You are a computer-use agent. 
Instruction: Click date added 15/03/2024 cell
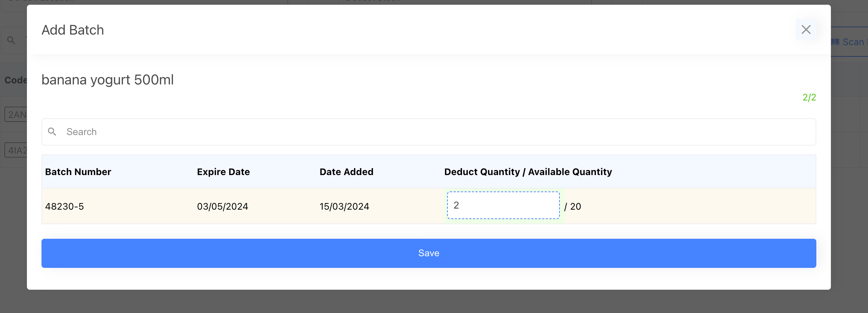coord(344,206)
